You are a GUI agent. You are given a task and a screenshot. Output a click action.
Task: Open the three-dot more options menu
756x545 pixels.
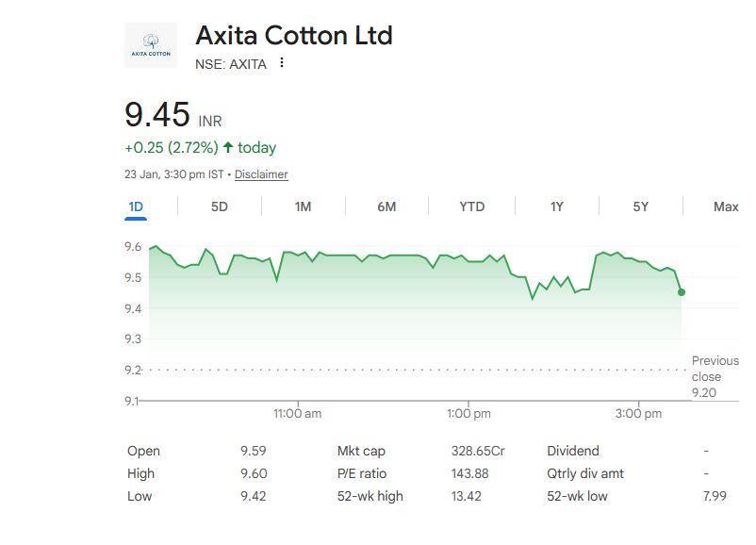coord(282,63)
